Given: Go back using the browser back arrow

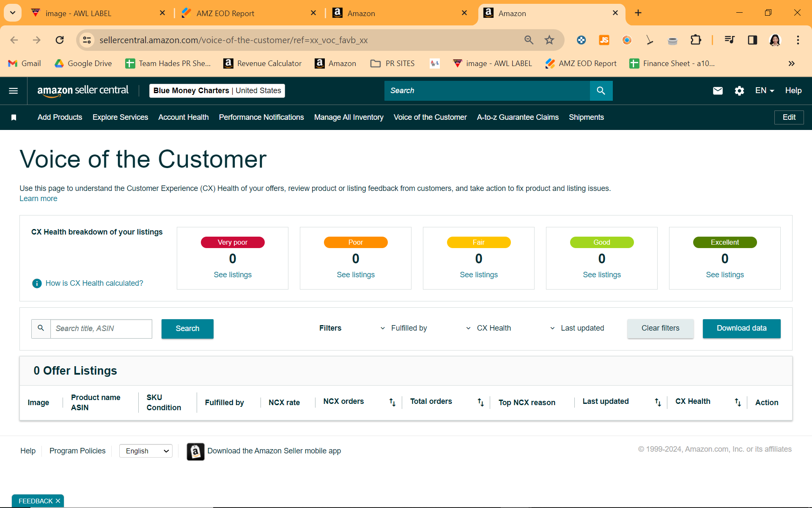Looking at the screenshot, I should [14, 40].
